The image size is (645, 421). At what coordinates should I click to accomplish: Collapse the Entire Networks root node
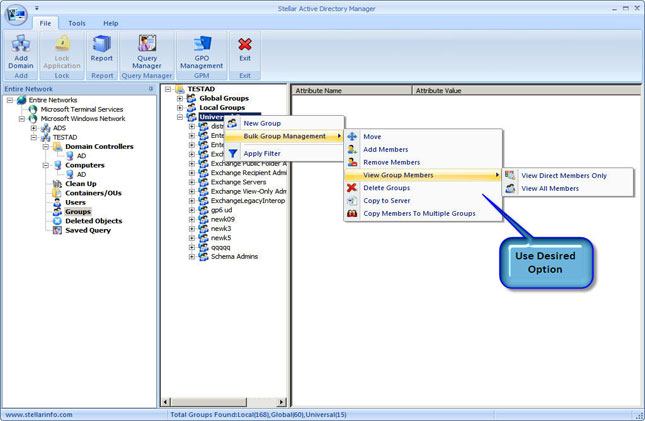(10, 100)
